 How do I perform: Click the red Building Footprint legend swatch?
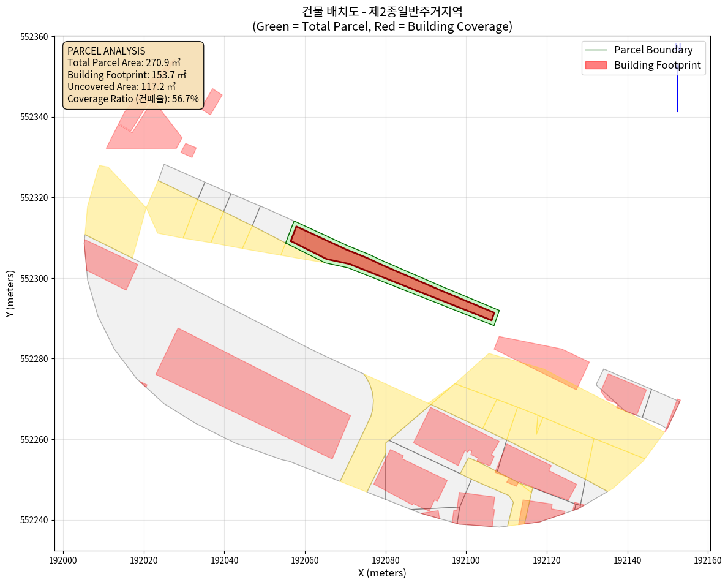(596, 65)
